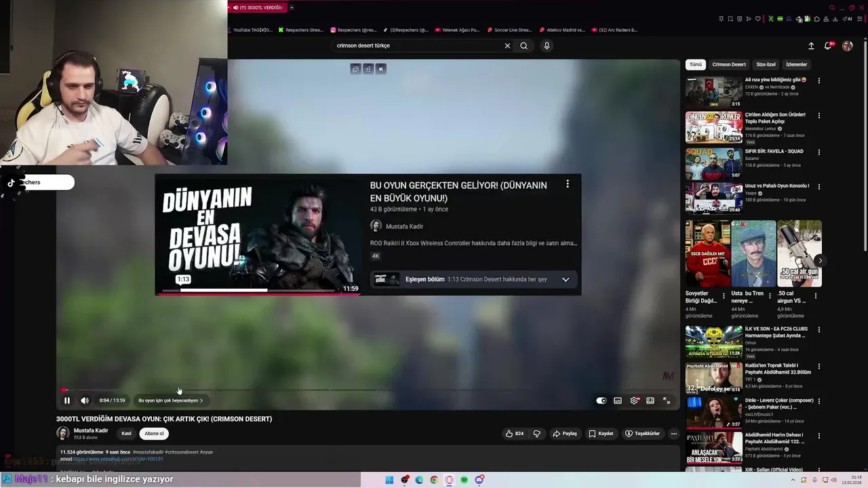Open the Windows Start button in taskbar
868x488 pixels.
click(x=389, y=480)
